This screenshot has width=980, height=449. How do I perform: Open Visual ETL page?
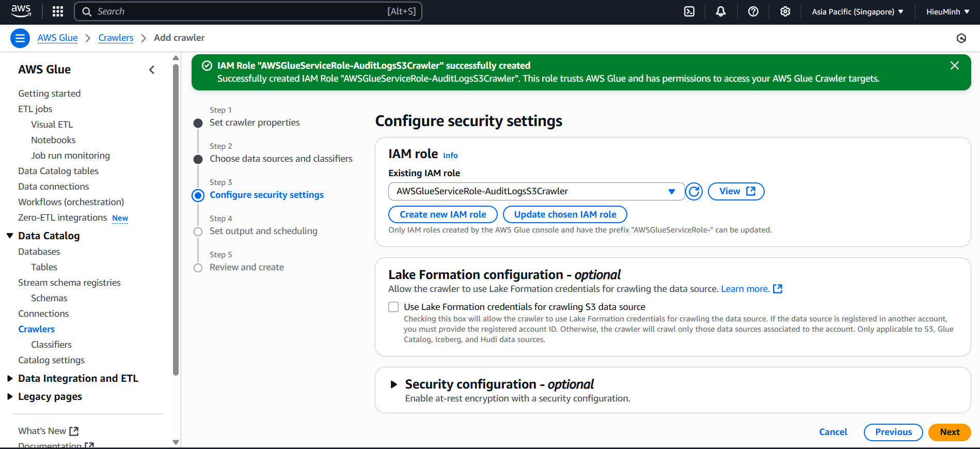pyautogui.click(x=52, y=125)
